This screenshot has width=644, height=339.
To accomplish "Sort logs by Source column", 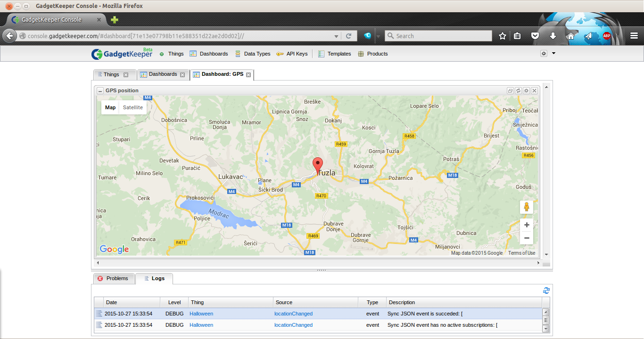I will [316, 302].
